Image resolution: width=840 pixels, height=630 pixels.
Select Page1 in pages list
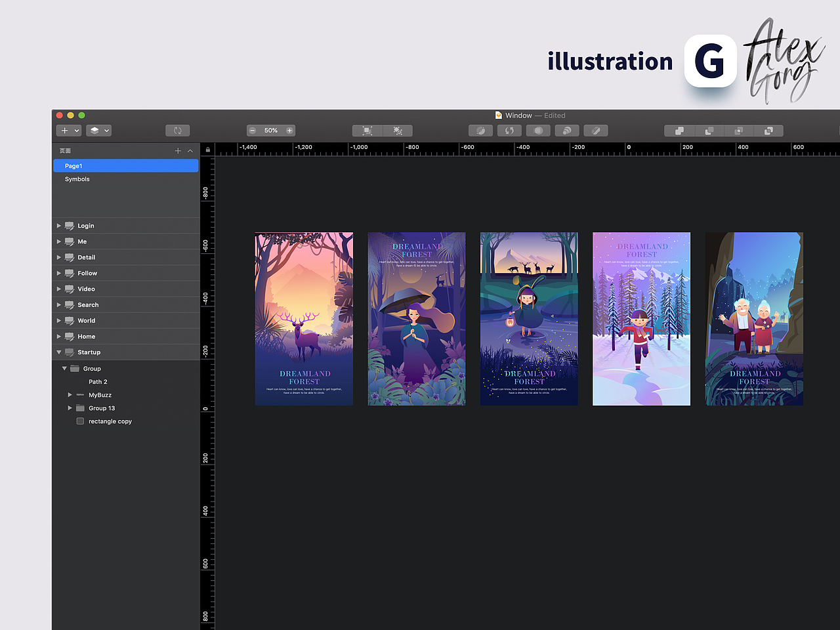(125, 166)
